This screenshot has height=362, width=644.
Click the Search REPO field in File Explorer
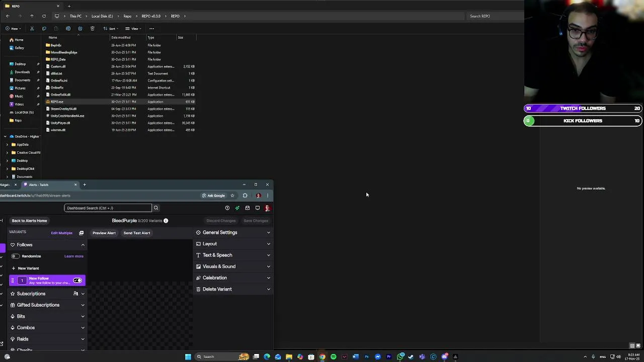(x=495, y=16)
